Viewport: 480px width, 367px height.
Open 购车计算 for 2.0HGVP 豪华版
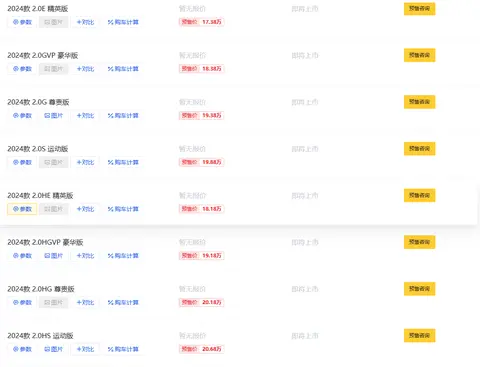(x=123, y=256)
